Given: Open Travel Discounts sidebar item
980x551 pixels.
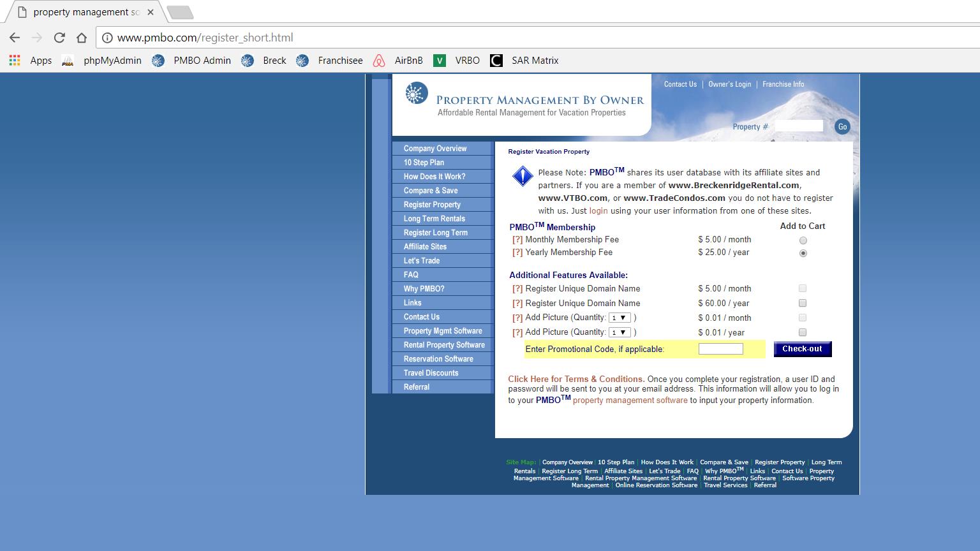Looking at the screenshot, I should tap(443, 373).
